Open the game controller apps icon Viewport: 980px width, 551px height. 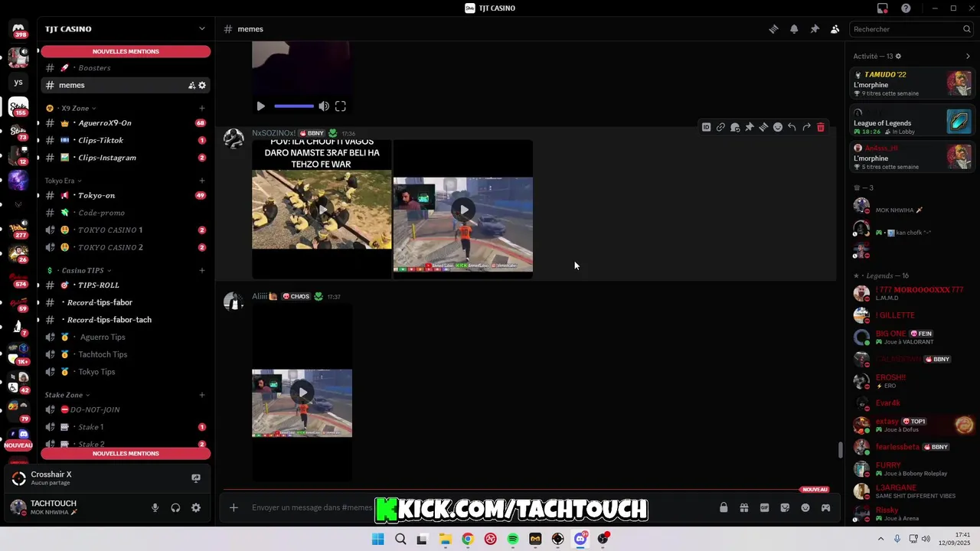coord(825,507)
